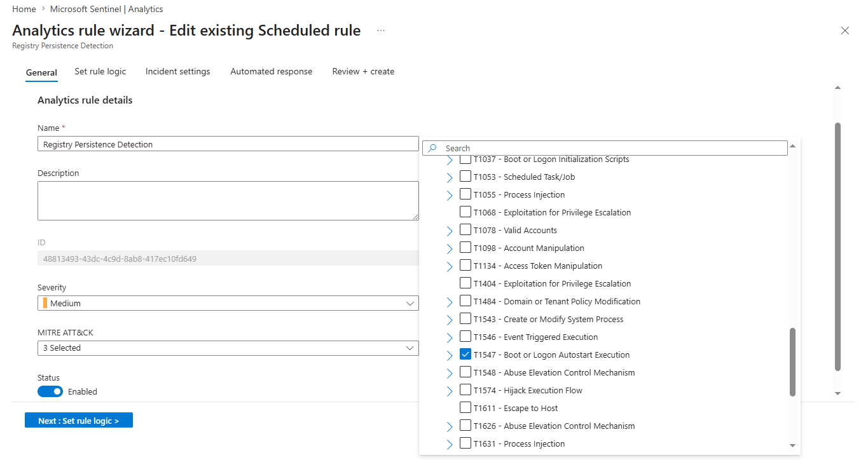Expand the T1078 Valid Accounts chevron
Viewport: 868px width, 460px height.
tap(450, 231)
